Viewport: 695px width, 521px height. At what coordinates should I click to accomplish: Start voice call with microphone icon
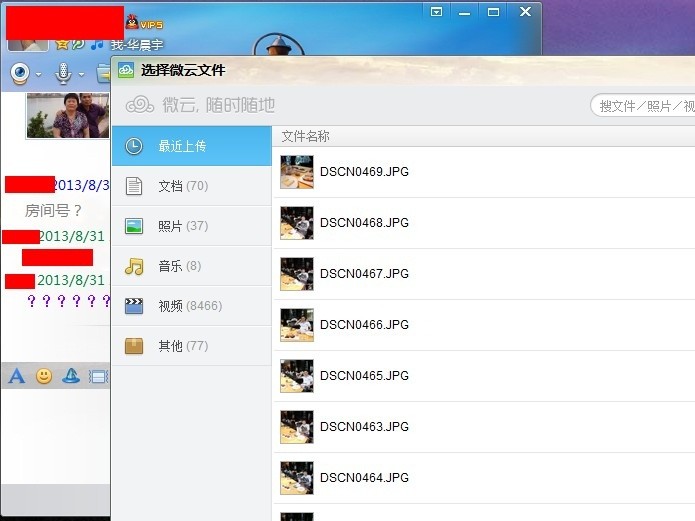[x=63, y=73]
